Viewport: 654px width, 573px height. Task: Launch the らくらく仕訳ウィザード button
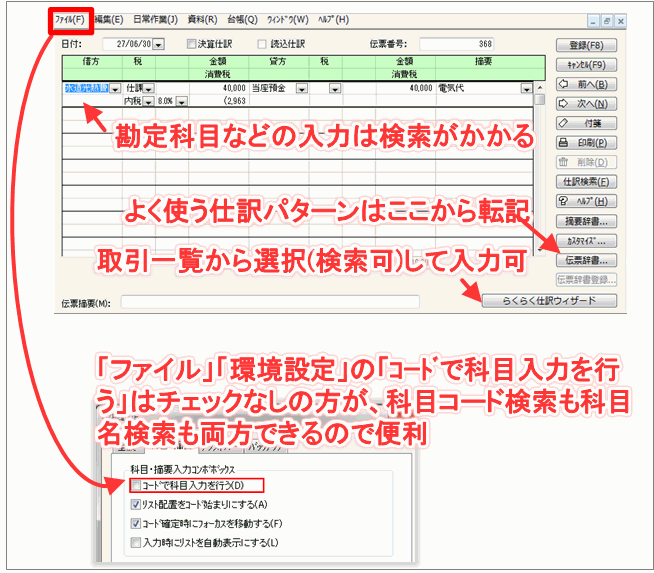pos(549,301)
